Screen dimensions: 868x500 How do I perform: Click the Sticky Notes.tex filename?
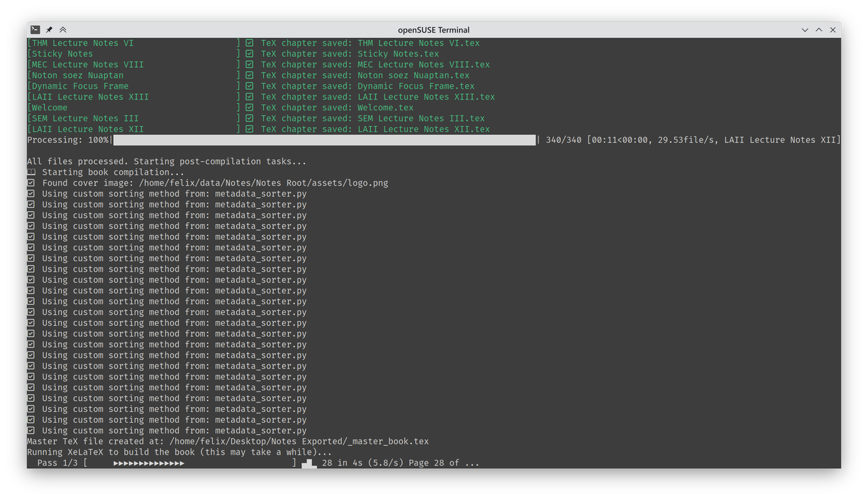coord(398,54)
